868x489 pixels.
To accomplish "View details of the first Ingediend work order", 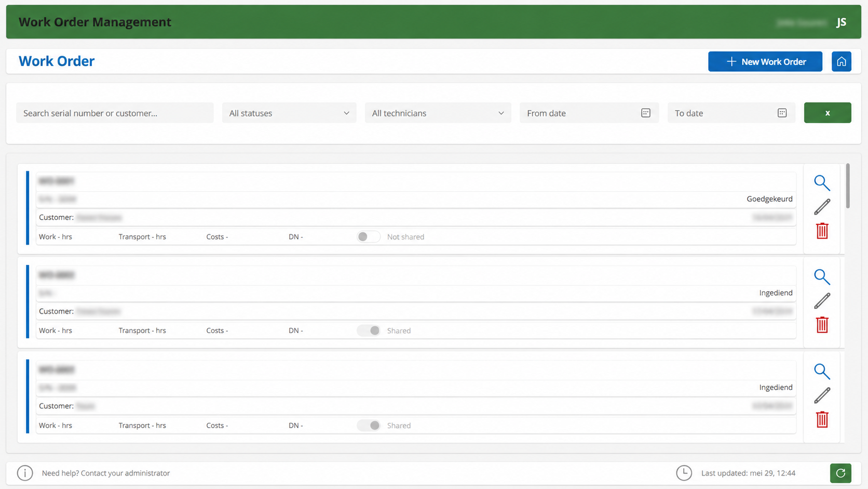I will 822,277.
